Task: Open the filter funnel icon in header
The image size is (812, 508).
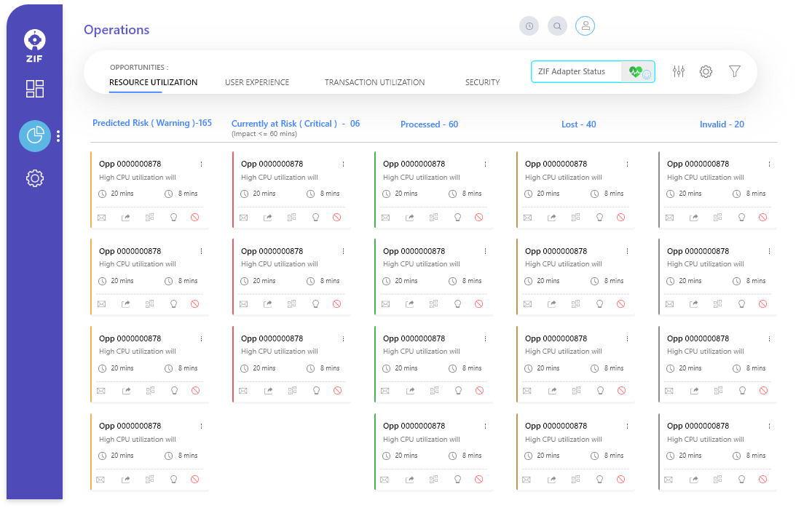Action: 735,71
